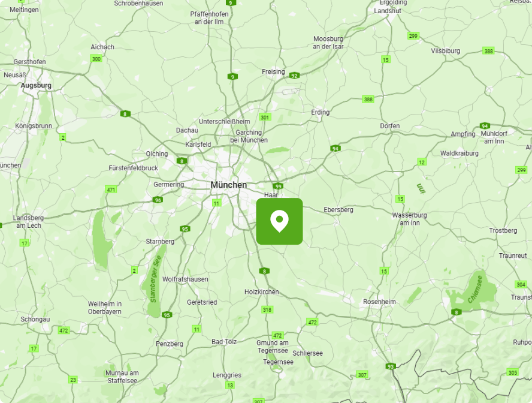Click the 471 road shield near Fürstenfeldbruck
The width and height of the screenshot is (532, 403).
point(111,190)
